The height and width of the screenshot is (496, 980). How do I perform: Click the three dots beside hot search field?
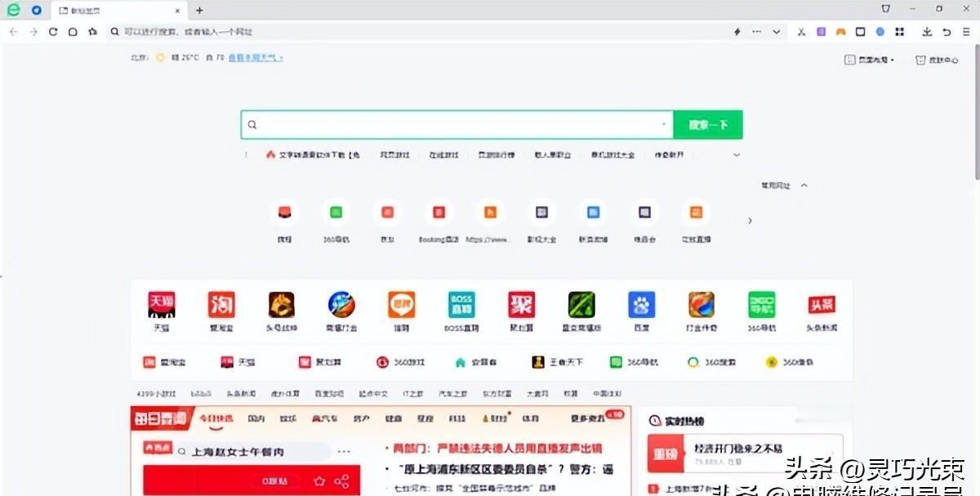(x=344, y=451)
